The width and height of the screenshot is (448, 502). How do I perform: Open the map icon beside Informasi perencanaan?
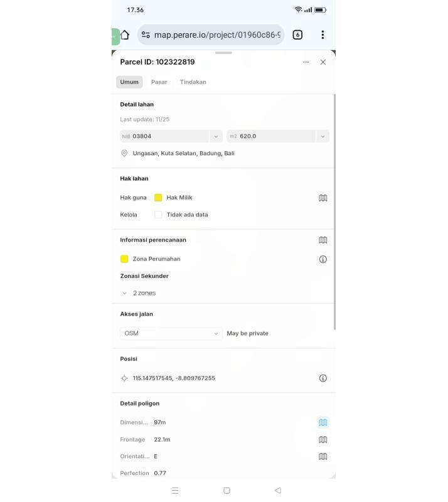click(x=323, y=240)
